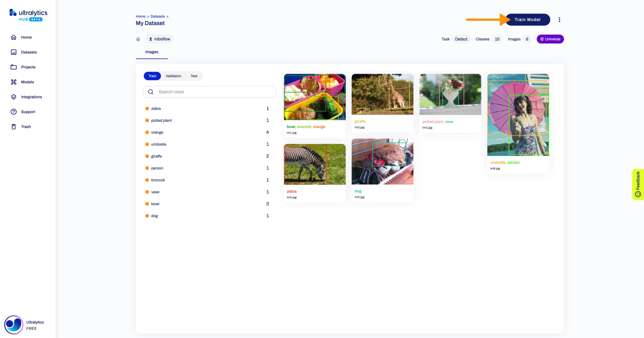Click the Train toggle button

click(152, 76)
